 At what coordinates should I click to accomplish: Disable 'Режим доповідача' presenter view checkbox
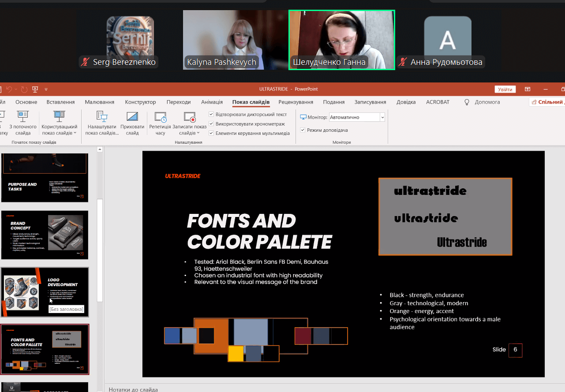303,130
